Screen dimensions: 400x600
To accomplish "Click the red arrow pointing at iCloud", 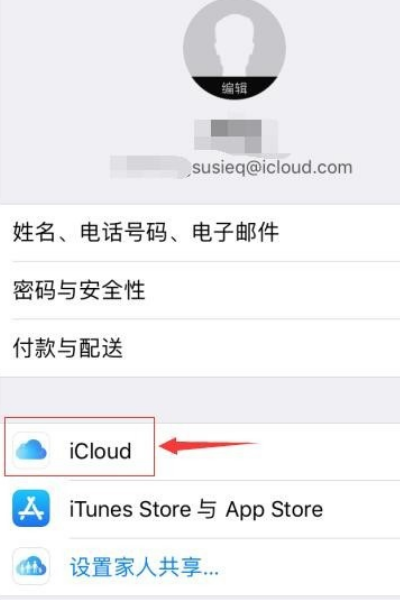I will 209,446.
